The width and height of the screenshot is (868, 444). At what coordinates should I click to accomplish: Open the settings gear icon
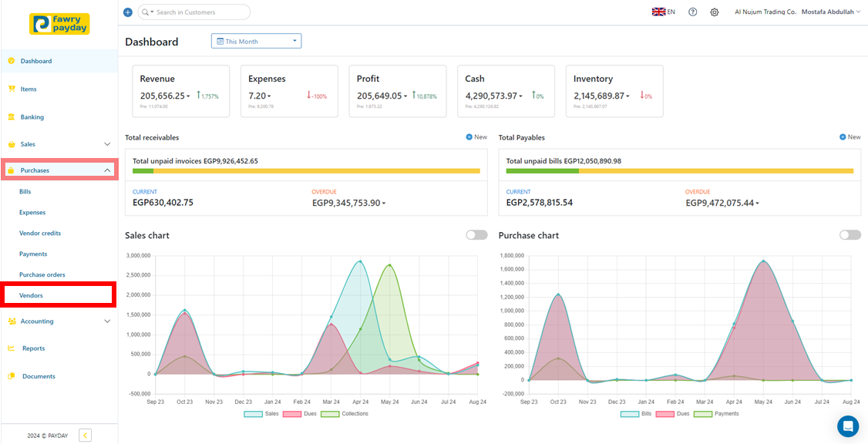[x=715, y=12]
